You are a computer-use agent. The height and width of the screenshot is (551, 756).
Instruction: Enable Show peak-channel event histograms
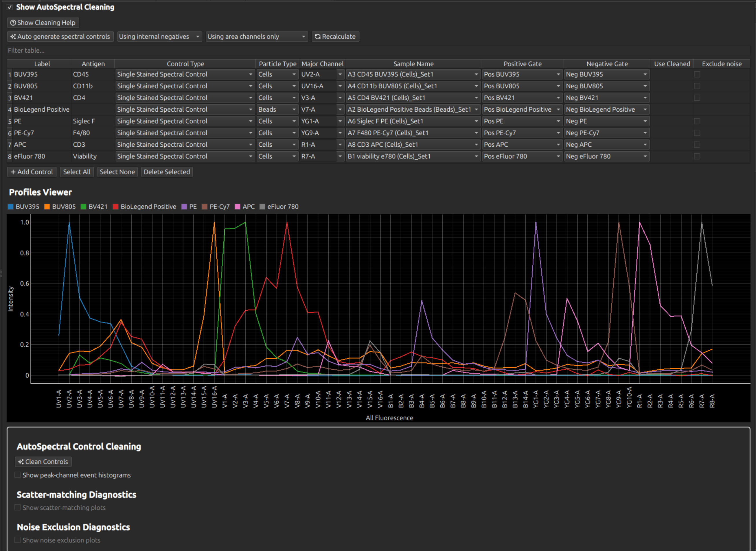[x=18, y=475]
